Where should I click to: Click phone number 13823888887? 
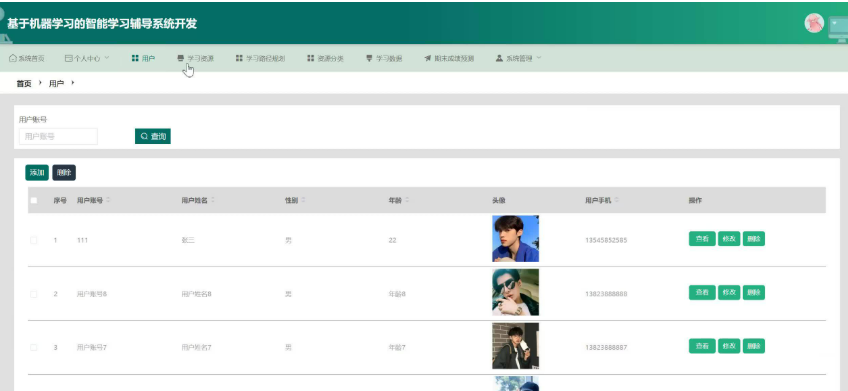tap(606, 347)
